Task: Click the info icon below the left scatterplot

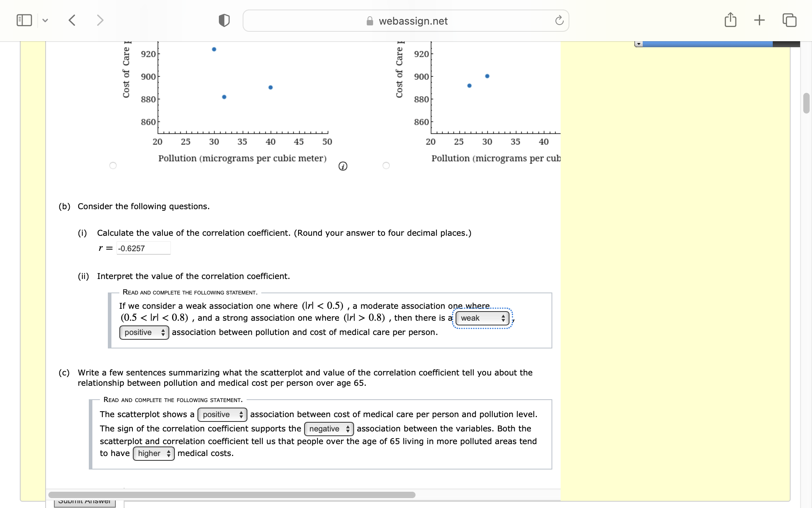Action: point(343,166)
